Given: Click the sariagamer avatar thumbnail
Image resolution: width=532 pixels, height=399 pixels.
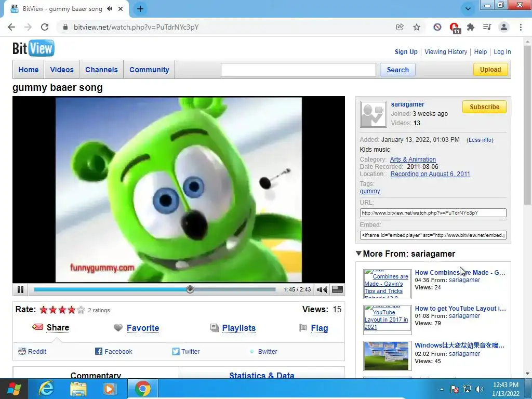Looking at the screenshot, I should tap(373, 114).
